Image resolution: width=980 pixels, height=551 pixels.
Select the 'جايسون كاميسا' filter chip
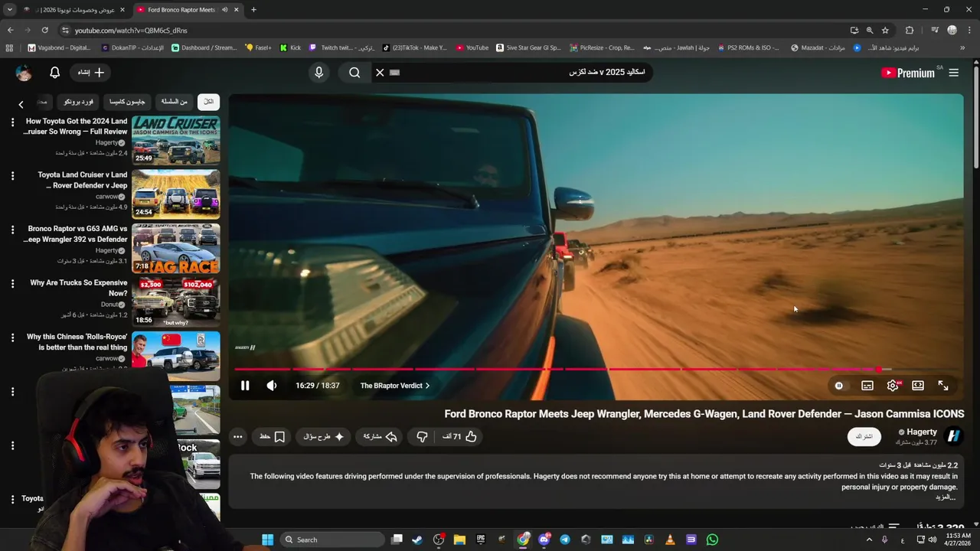point(127,102)
